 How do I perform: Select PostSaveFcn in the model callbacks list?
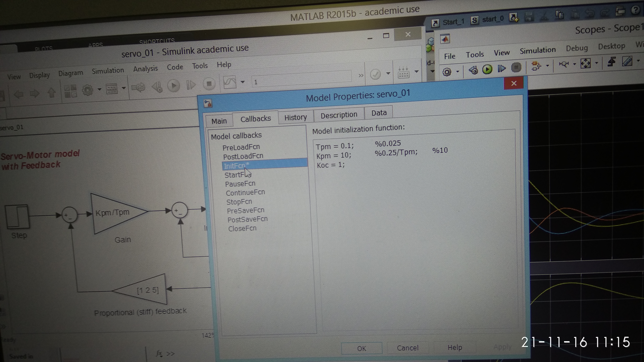click(x=248, y=219)
